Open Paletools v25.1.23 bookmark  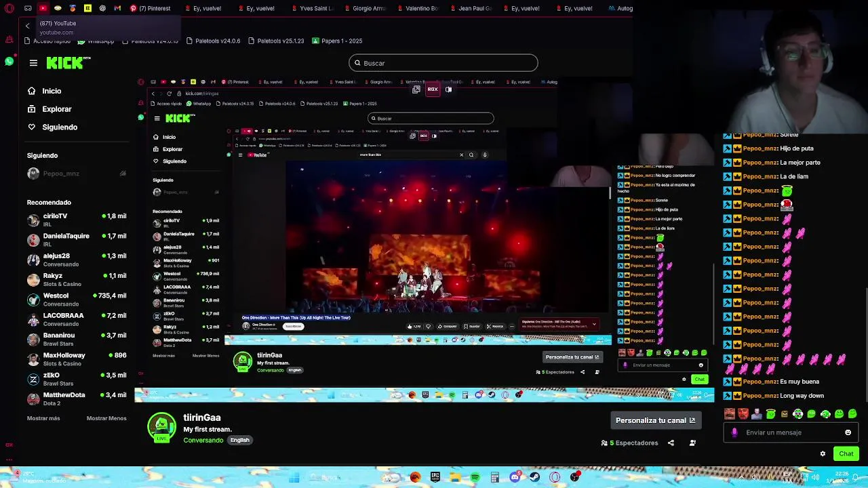(276, 41)
